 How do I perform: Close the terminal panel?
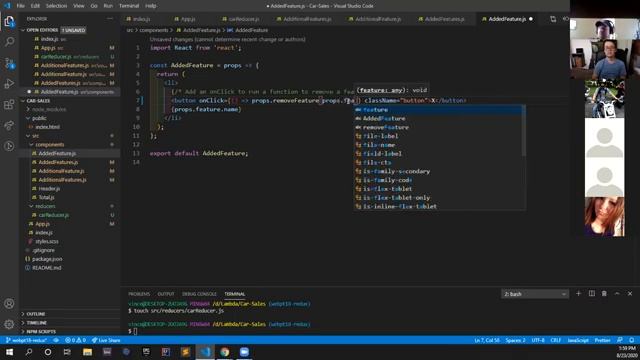coord(630,293)
